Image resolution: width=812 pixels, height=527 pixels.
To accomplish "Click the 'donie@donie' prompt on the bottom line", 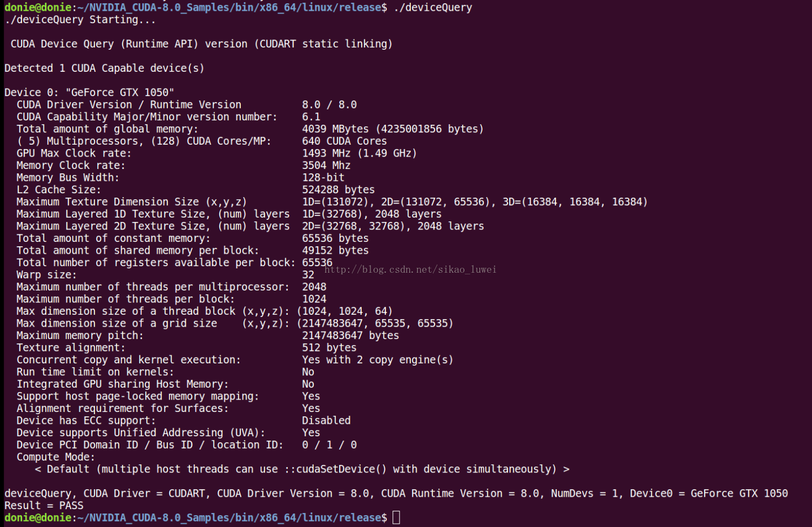I will [38, 517].
